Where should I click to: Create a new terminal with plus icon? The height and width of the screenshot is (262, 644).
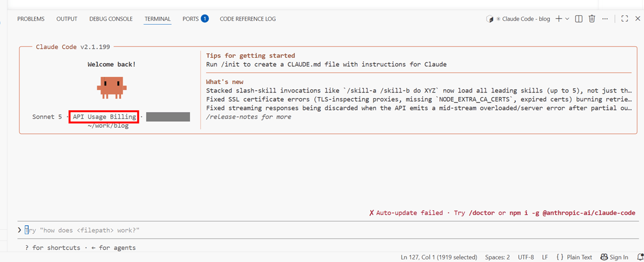click(x=559, y=19)
